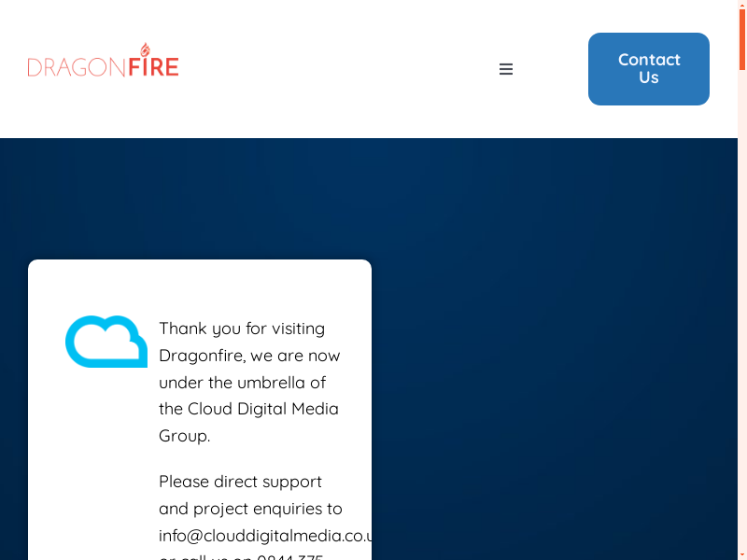Click the 'Please direct support' text line
The image size is (747, 560).
(x=240, y=482)
